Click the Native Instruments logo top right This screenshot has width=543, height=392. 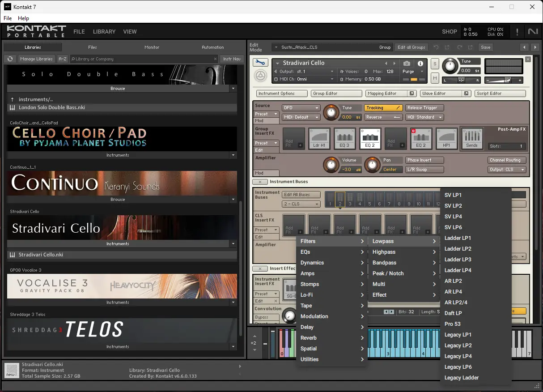533,31
